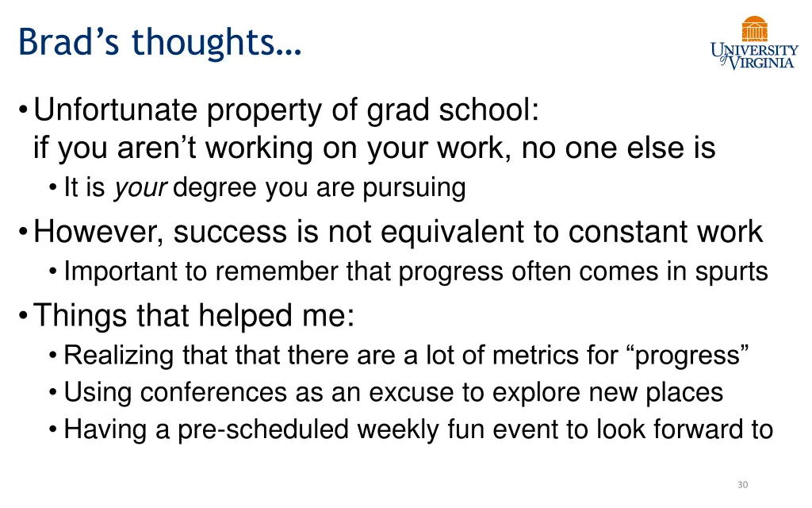Click the bullet dot before "Things that helped"
The width and height of the screenshot is (812, 508).
23,314
